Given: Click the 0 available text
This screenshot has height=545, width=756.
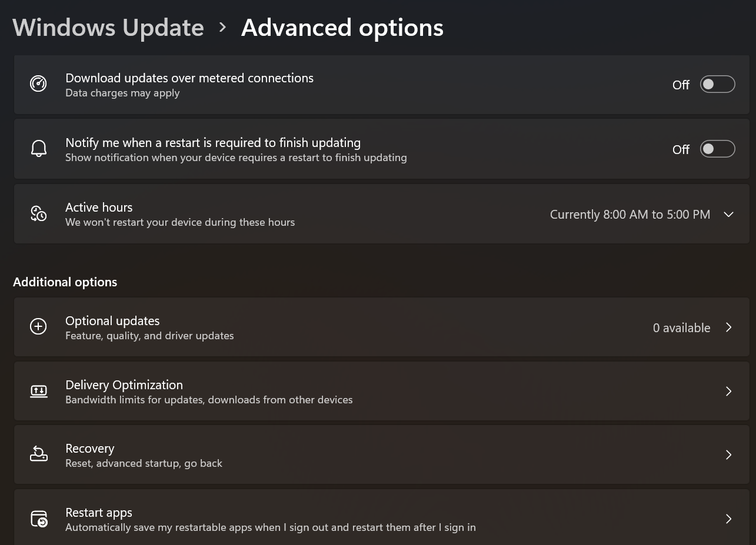Looking at the screenshot, I should coord(681,328).
